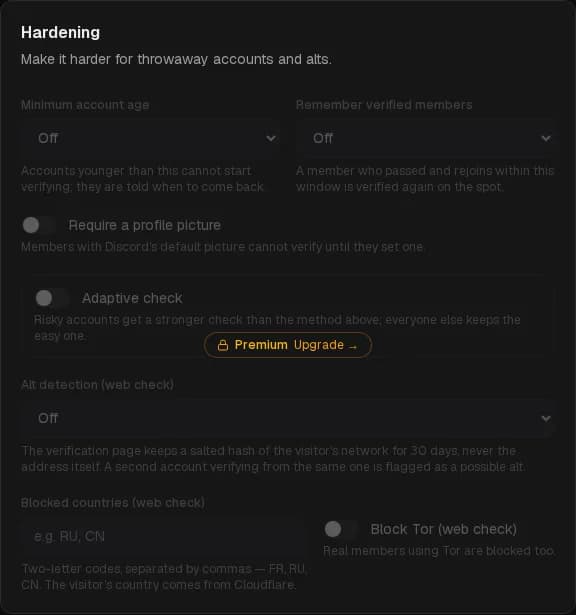Open the Minimum account age Off dropdown
576x615 pixels.
151,138
